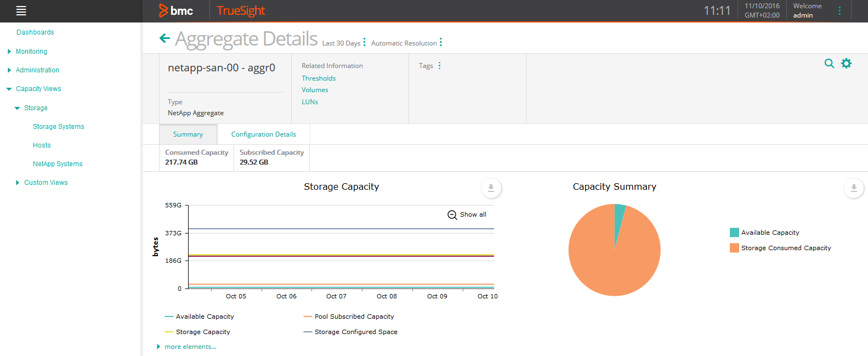
Task: Click the TrueSight product title
Action: pos(241,10)
